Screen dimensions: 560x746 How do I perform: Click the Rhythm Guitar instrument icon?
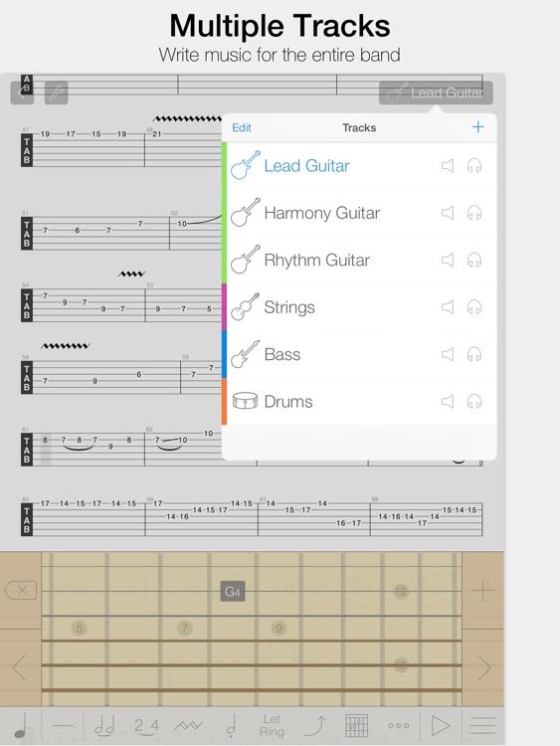245,260
